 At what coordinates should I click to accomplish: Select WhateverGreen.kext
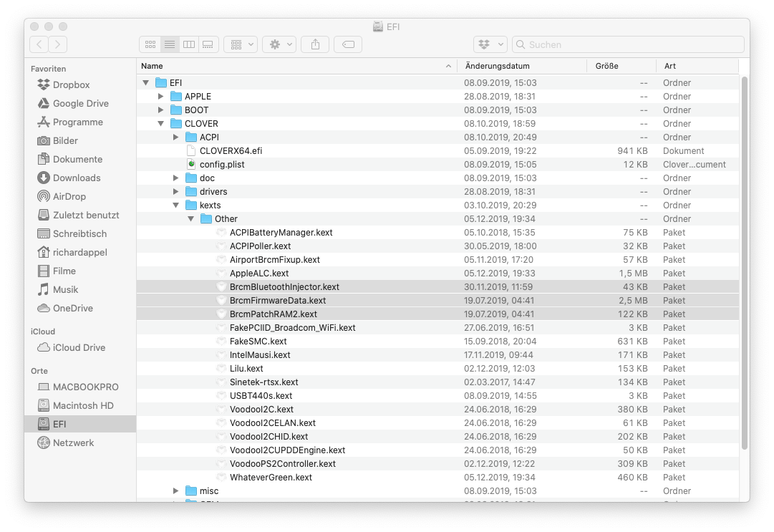point(438,478)
